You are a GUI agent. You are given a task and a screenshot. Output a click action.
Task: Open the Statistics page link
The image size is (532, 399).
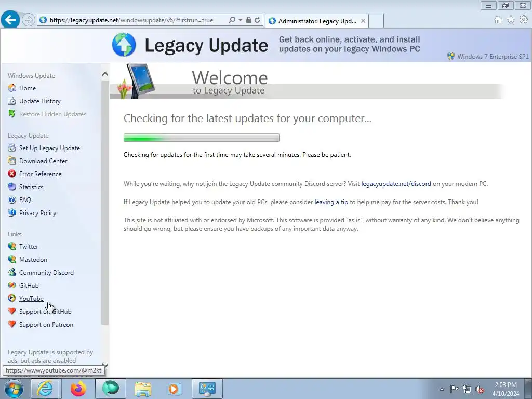[31, 187]
